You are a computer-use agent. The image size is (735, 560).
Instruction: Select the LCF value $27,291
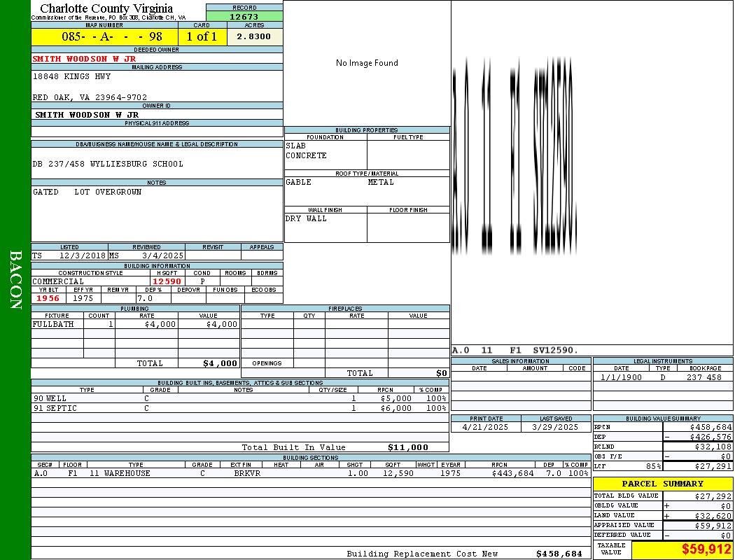713,467
